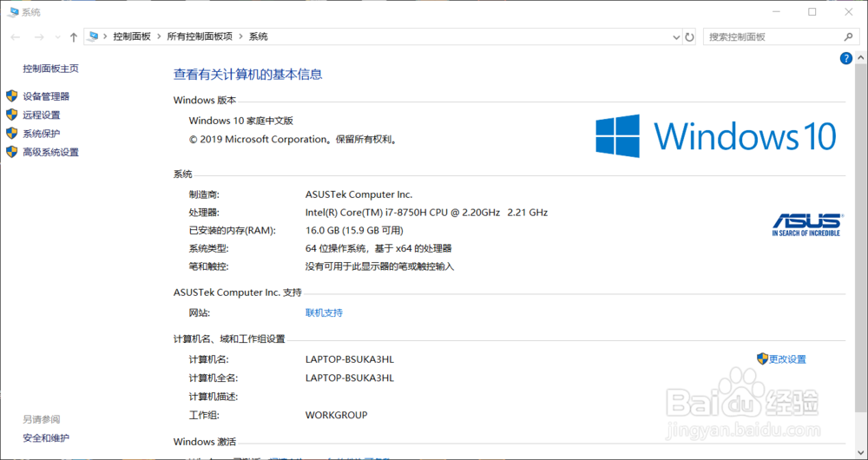This screenshot has height=460, width=868.
Task: Click the magnifier search icon
Action: [848, 37]
